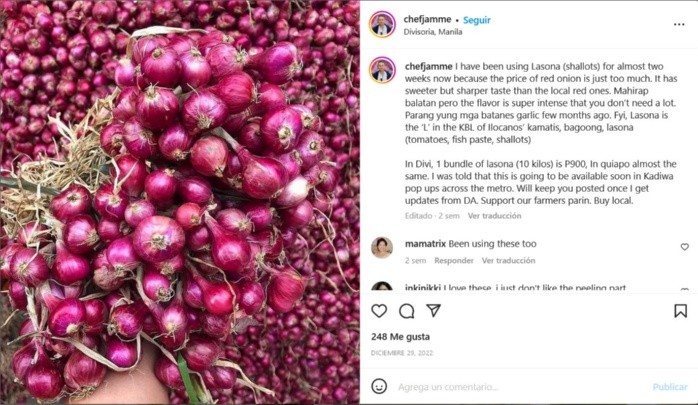Image resolution: width=698 pixels, height=405 pixels.
Task: Open the 248 Me gusta likes list
Action: [400, 337]
